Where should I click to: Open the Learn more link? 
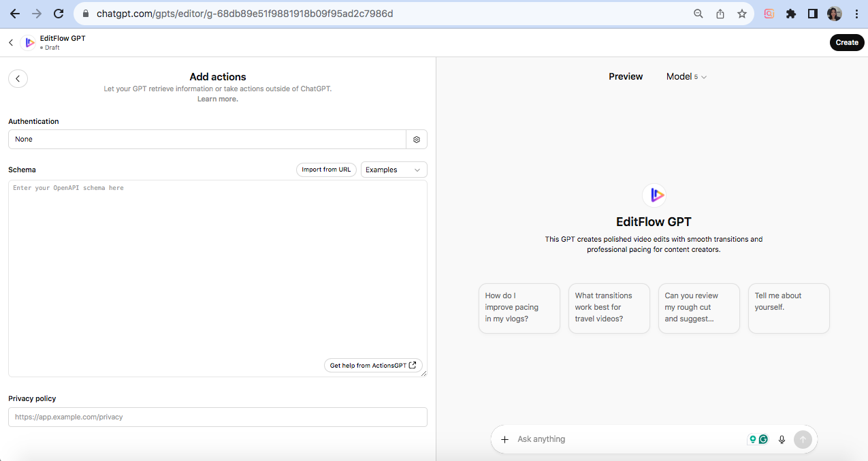point(217,99)
